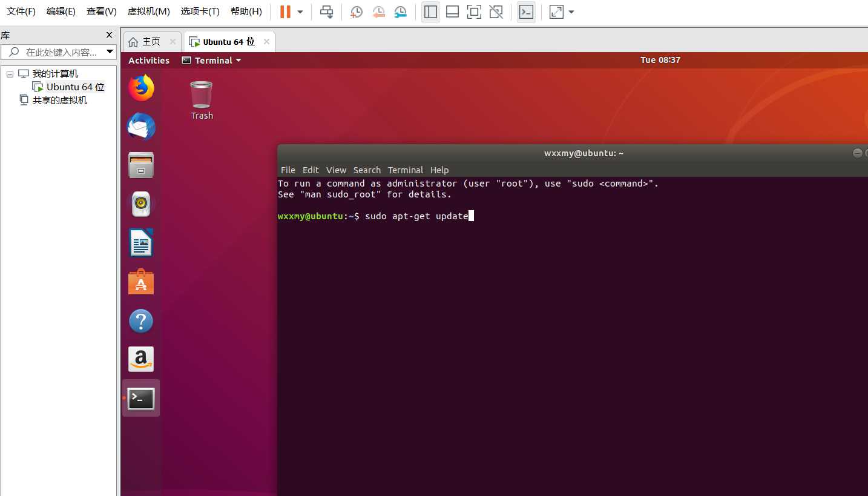Open the snapshot manager icon
868x496 pixels.
pyautogui.click(x=400, y=12)
